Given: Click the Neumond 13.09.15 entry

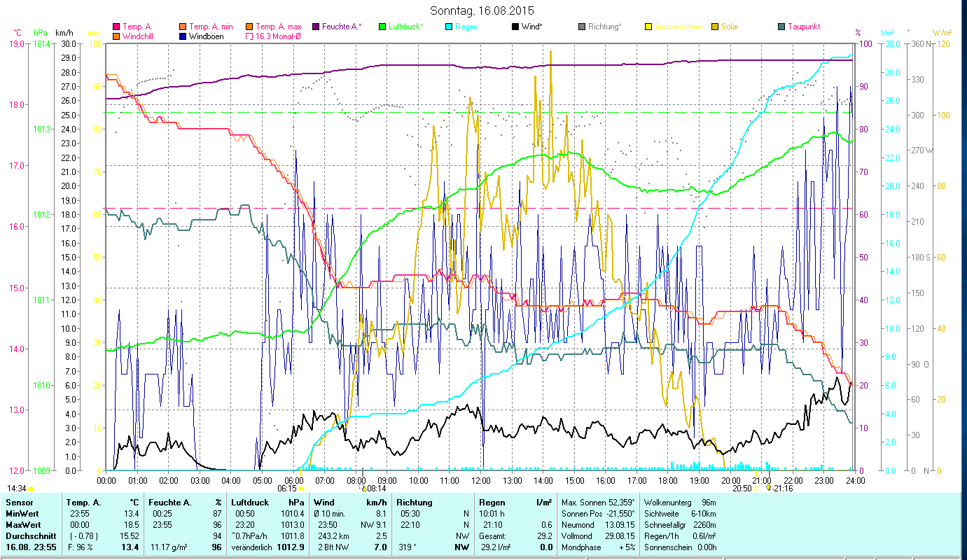Looking at the screenshot, I should [x=597, y=525].
